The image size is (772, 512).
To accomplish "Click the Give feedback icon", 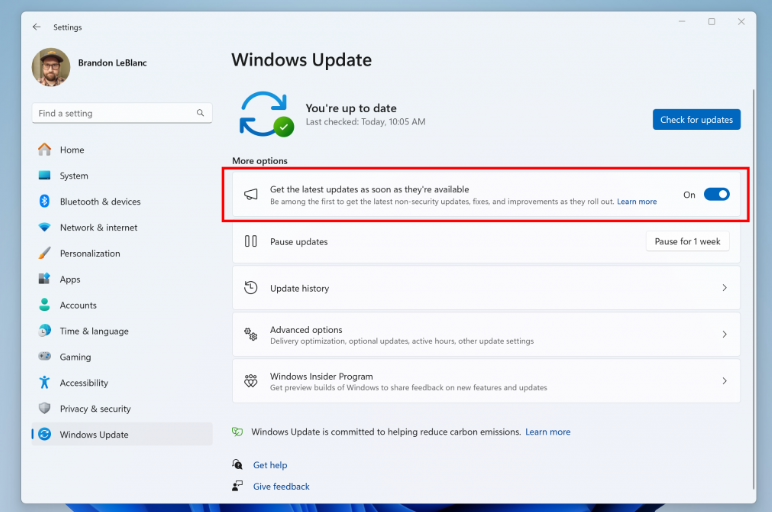I will (x=237, y=486).
